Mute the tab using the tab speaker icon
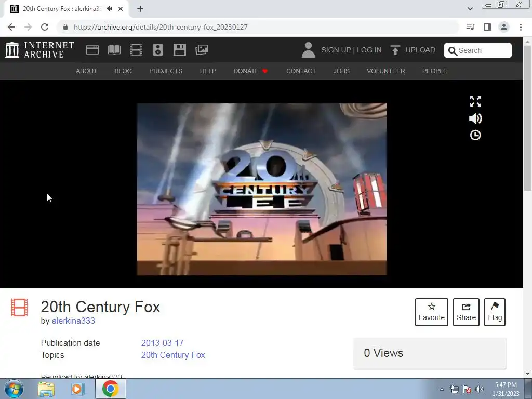Image resolution: width=532 pixels, height=399 pixels. pyautogui.click(x=110, y=9)
